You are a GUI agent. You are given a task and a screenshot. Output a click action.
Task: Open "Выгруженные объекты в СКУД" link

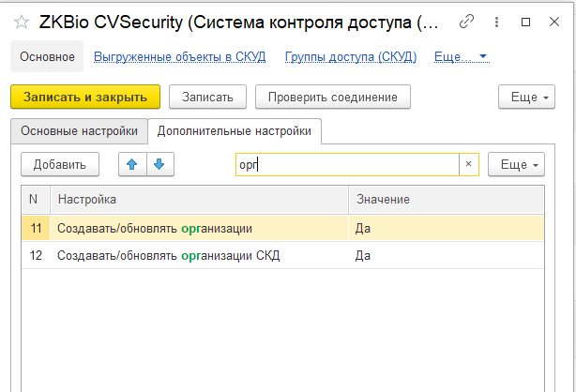point(180,57)
